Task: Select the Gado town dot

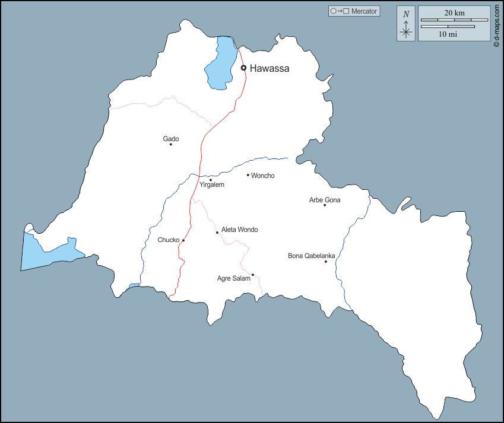Action: [171, 144]
